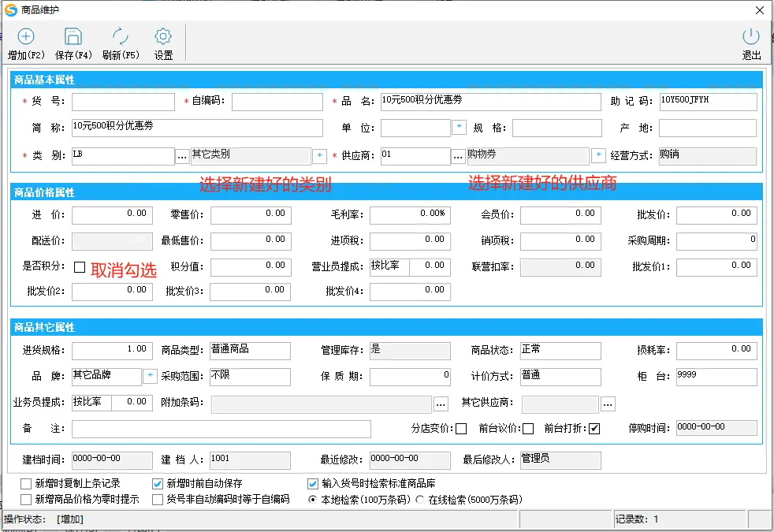Open the 采购范围 dropdown showing 不限
The height and width of the screenshot is (532, 774).
[x=251, y=377]
